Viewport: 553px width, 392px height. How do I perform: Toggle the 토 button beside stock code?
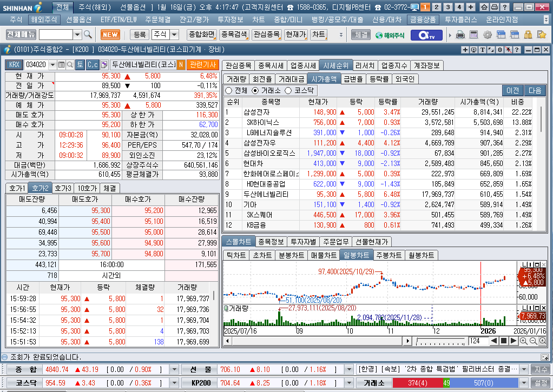pos(80,65)
